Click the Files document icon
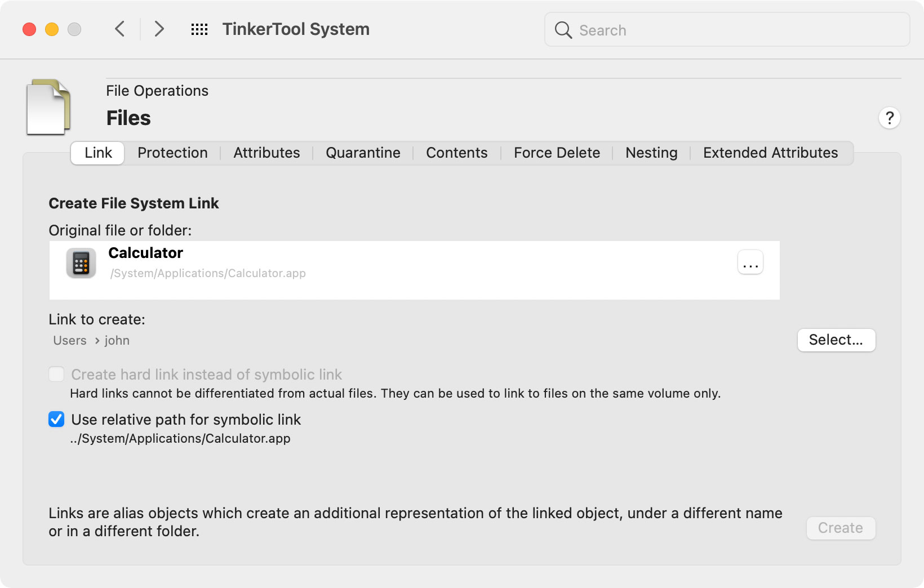 48,107
